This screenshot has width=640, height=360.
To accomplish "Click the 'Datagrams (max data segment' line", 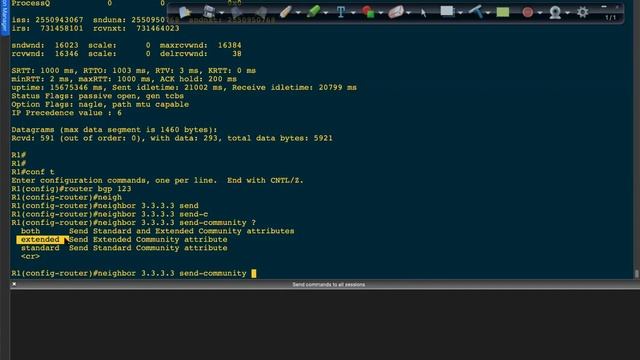I will 114,130.
